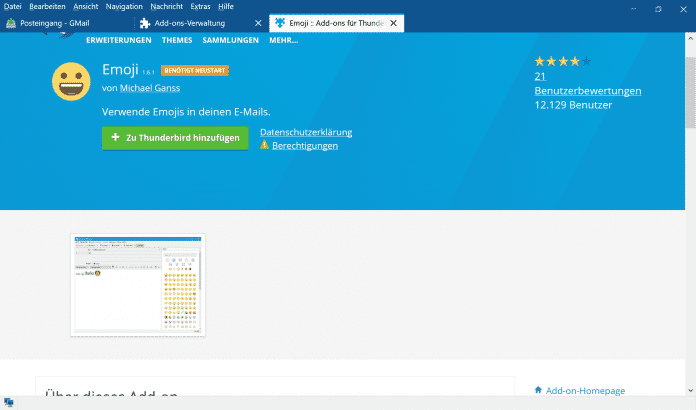Viewport: 696px width, 410px height.
Task: Expand the MEHR… navigation dropdown
Action: [283, 40]
